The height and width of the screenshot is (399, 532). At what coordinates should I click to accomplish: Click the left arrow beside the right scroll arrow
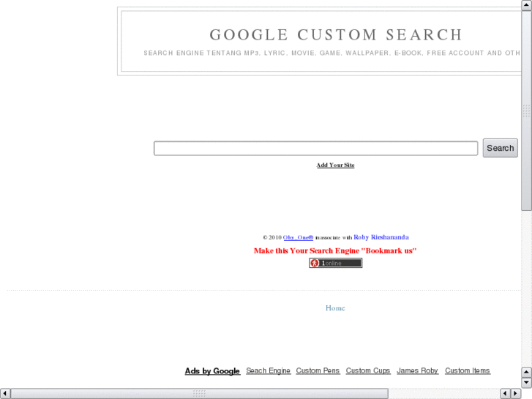pyautogui.click(x=505, y=394)
